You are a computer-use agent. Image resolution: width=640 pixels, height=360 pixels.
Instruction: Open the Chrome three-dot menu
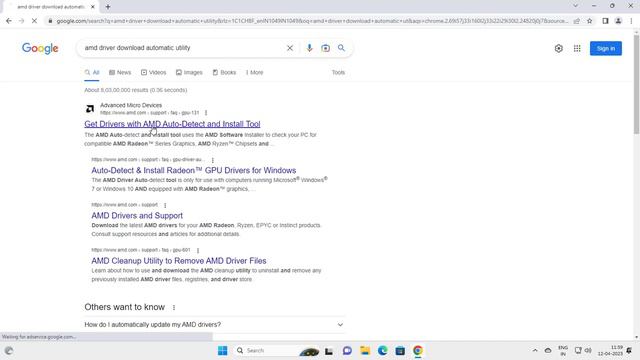(631, 21)
